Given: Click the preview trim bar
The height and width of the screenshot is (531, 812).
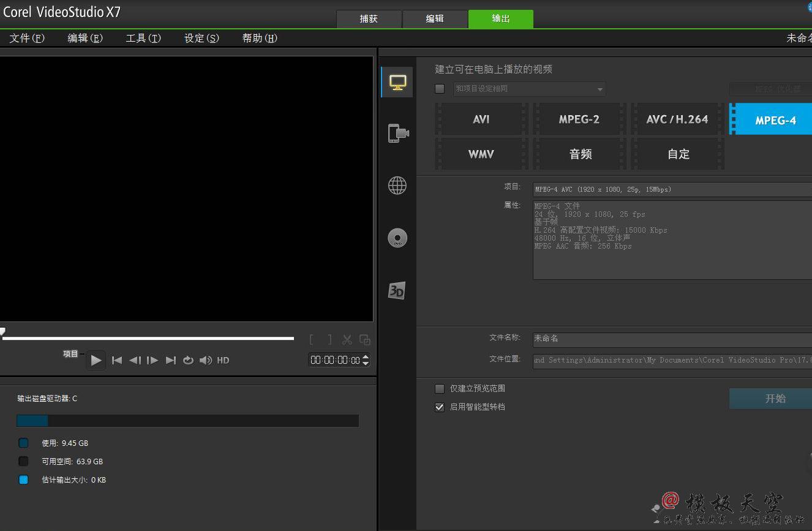Looking at the screenshot, I should (148, 338).
